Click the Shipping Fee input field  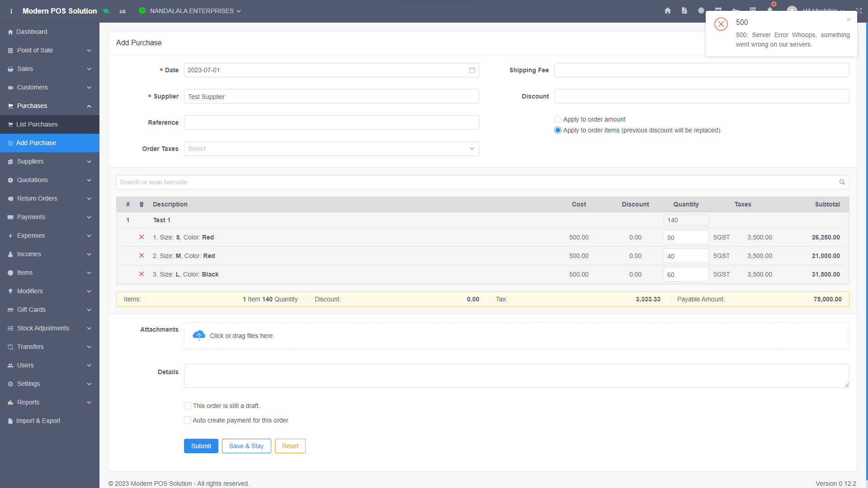click(702, 70)
